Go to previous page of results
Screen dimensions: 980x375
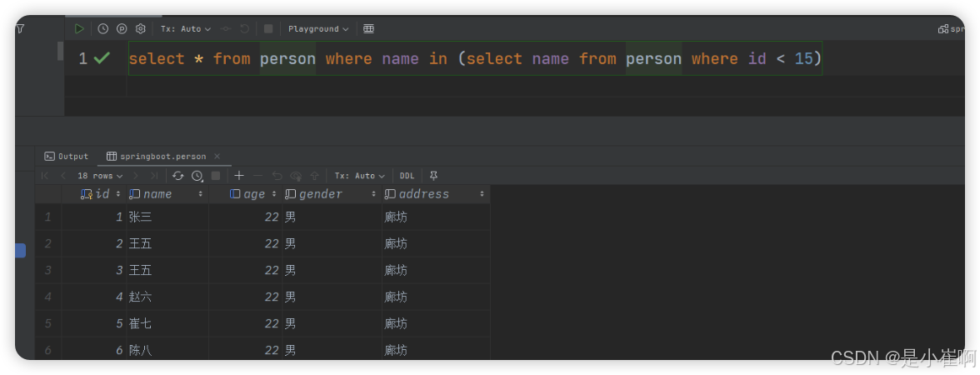[62, 176]
